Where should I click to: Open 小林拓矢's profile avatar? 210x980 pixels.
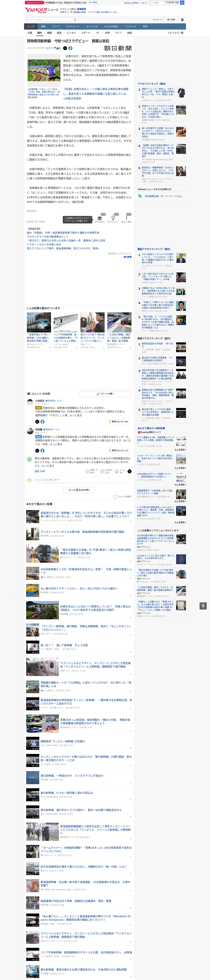pyautogui.click(x=30, y=402)
